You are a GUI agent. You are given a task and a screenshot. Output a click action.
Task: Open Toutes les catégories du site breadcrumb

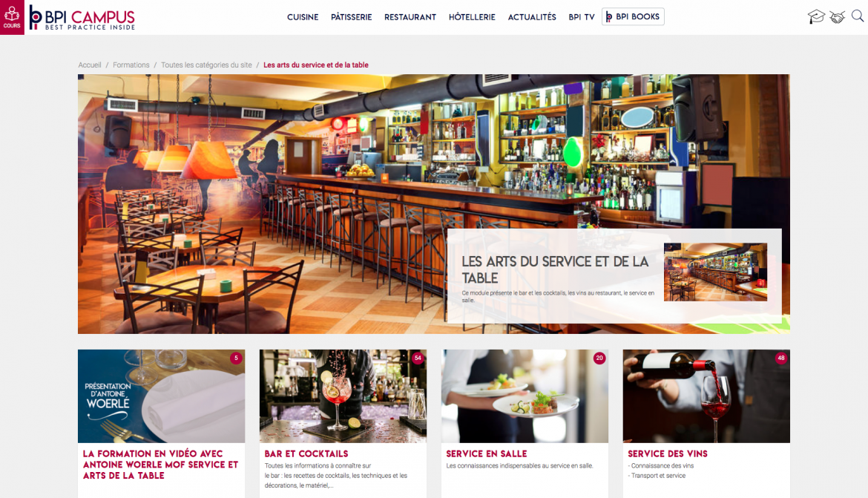pyautogui.click(x=206, y=65)
